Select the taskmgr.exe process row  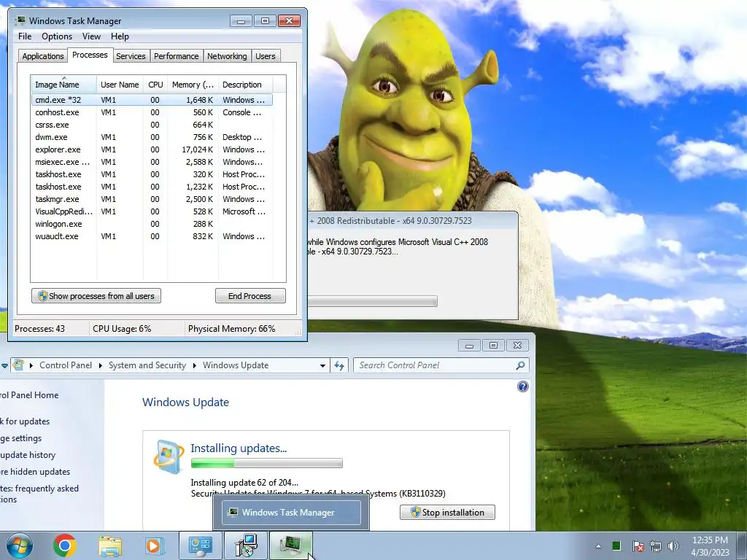click(152, 199)
